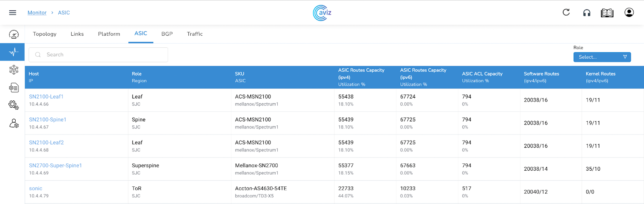Click the Aviz logo
The width and height of the screenshot is (644, 204).
(322, 13)
